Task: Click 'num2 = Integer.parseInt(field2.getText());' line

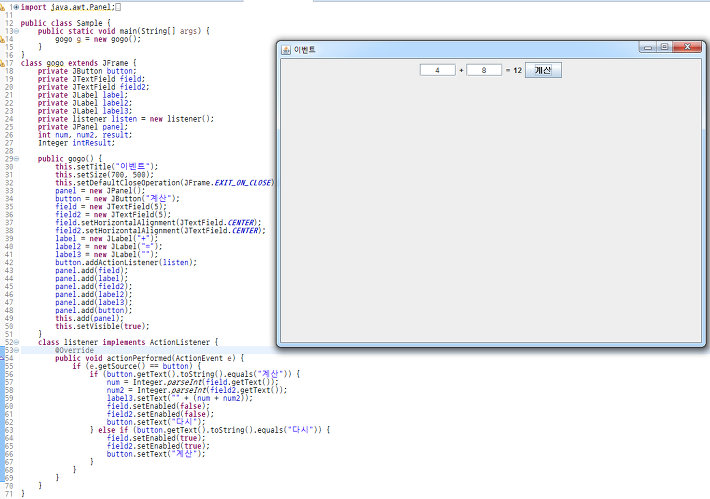Action: click(197, 390)
